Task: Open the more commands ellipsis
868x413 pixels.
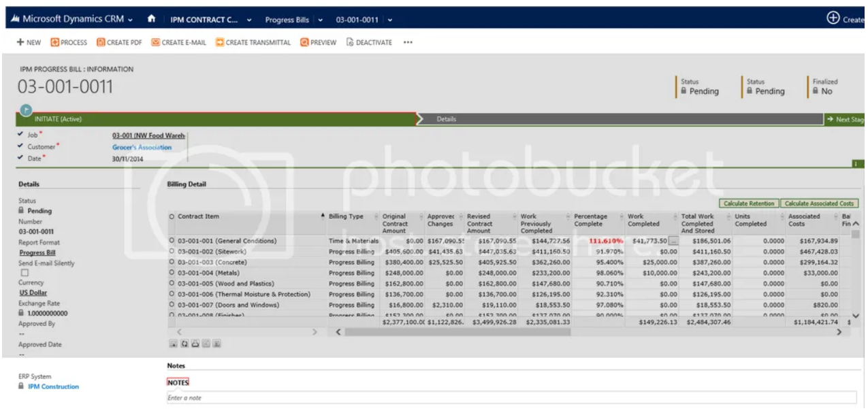Action: coord(408,42)
